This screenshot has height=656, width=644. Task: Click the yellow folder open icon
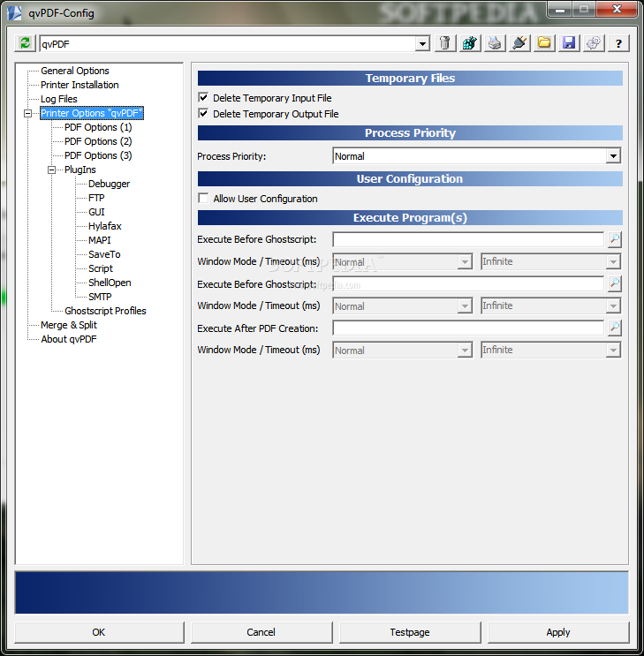pos(544,43)
